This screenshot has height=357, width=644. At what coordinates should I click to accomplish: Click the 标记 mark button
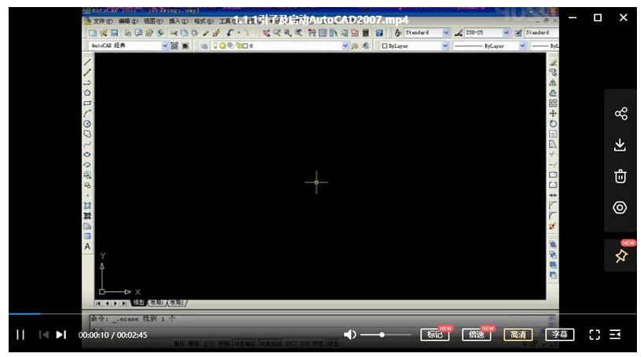point(434,335)
